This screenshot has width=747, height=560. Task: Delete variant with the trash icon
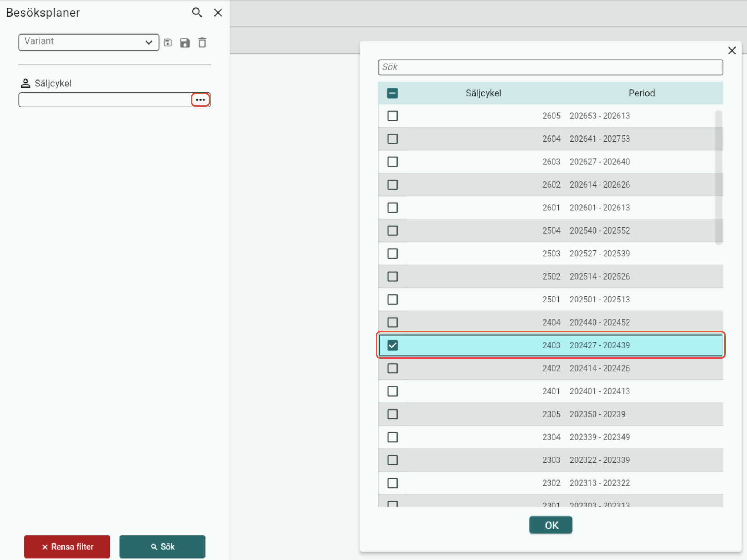click(x=202, y=43)
